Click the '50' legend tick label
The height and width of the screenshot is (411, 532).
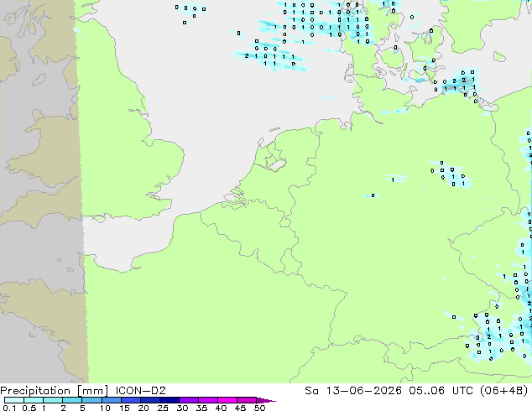click(x=259, y=408)
